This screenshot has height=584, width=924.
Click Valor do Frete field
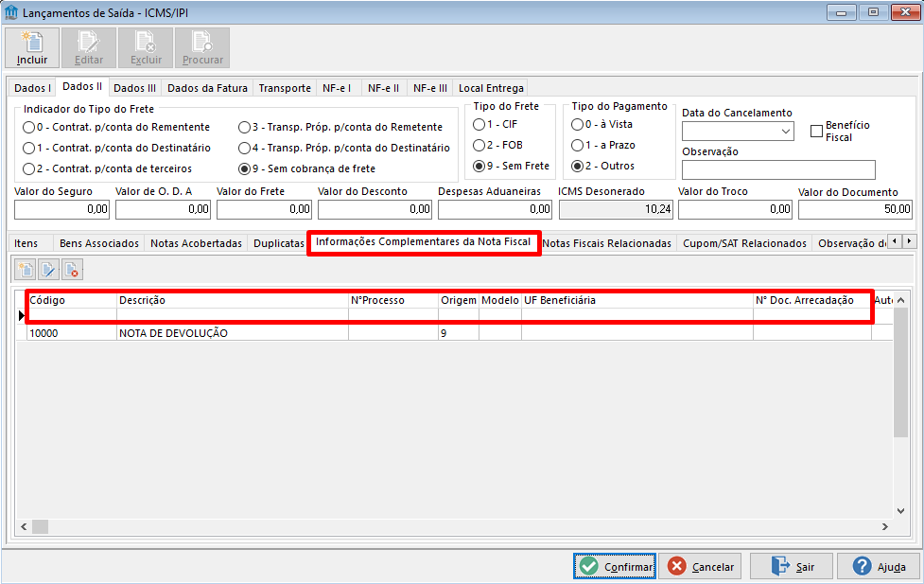coord(264,209)
